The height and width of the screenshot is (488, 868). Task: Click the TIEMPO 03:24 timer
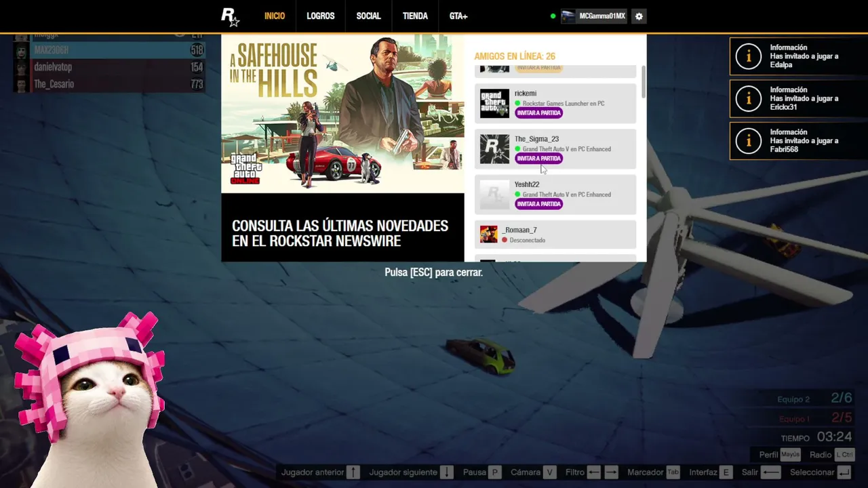pyautogui.click(x=816, y=437)
